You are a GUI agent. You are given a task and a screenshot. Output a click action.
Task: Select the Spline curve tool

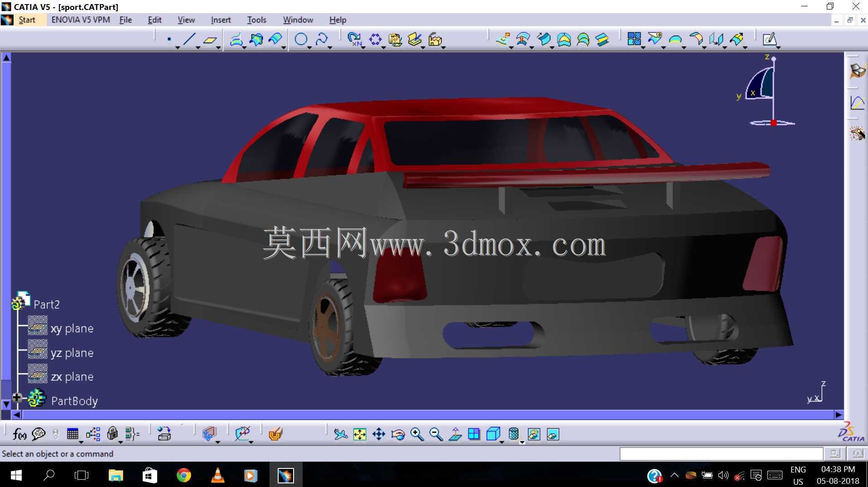pos(321,39)
